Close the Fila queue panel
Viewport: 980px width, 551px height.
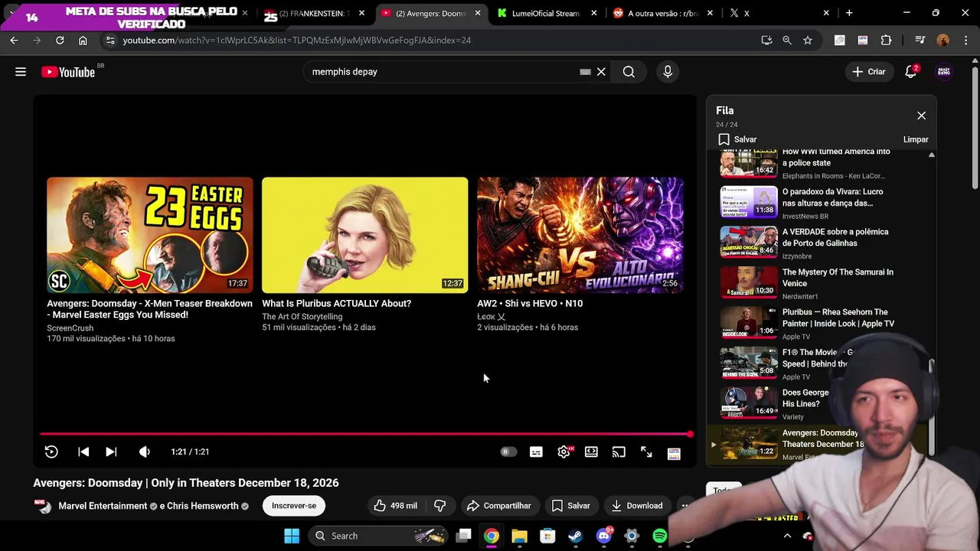coord(921,116)
